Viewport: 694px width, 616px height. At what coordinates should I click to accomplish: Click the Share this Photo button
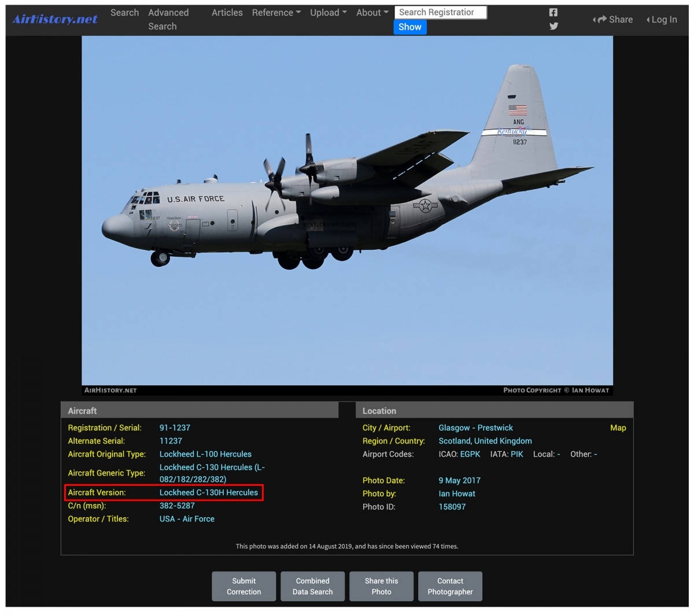coord(381,586)
